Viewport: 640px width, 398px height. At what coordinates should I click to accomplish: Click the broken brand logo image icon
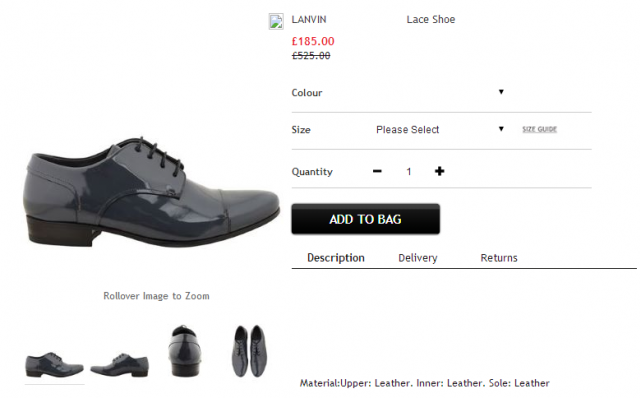click(276, 22)
